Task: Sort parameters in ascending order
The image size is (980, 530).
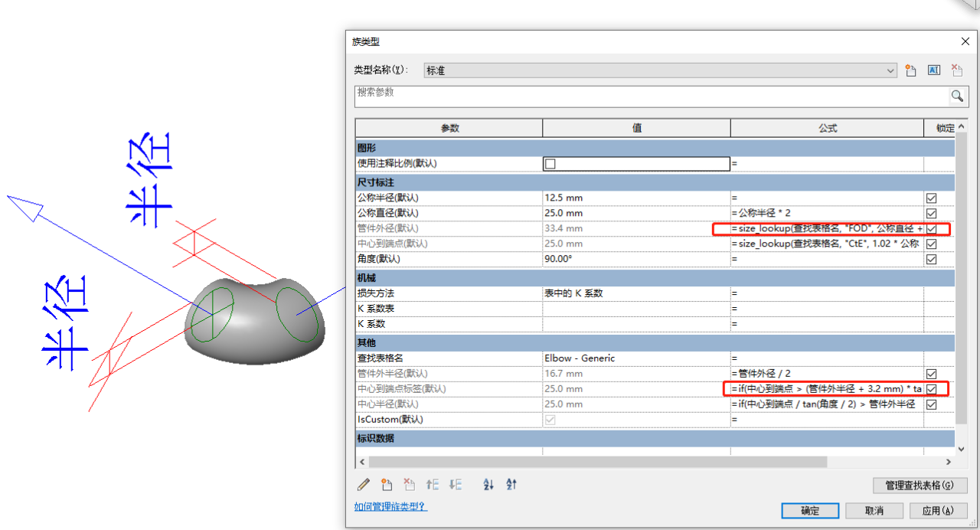Action: click(488, 484)
